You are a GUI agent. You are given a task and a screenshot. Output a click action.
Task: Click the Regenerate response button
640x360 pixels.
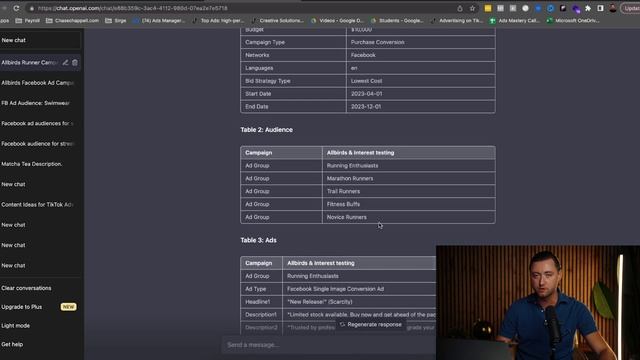click(x=371, y=324)
